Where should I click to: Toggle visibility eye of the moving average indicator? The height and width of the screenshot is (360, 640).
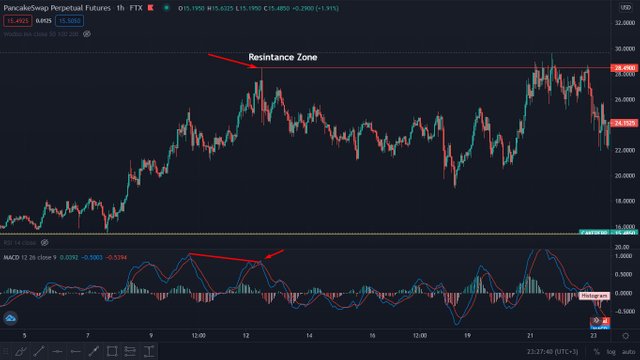click(87, 34)
